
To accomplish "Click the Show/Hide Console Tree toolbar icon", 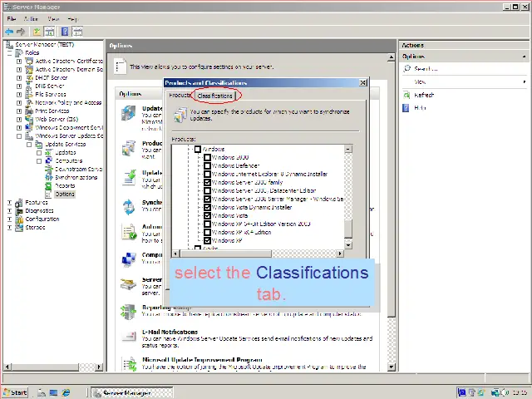I will (x=50, y=32).
